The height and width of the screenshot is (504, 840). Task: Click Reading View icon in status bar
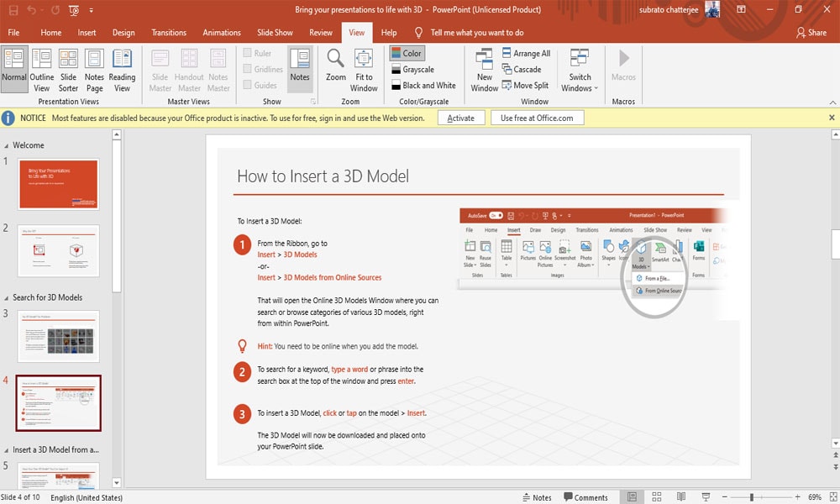point(681,497)
